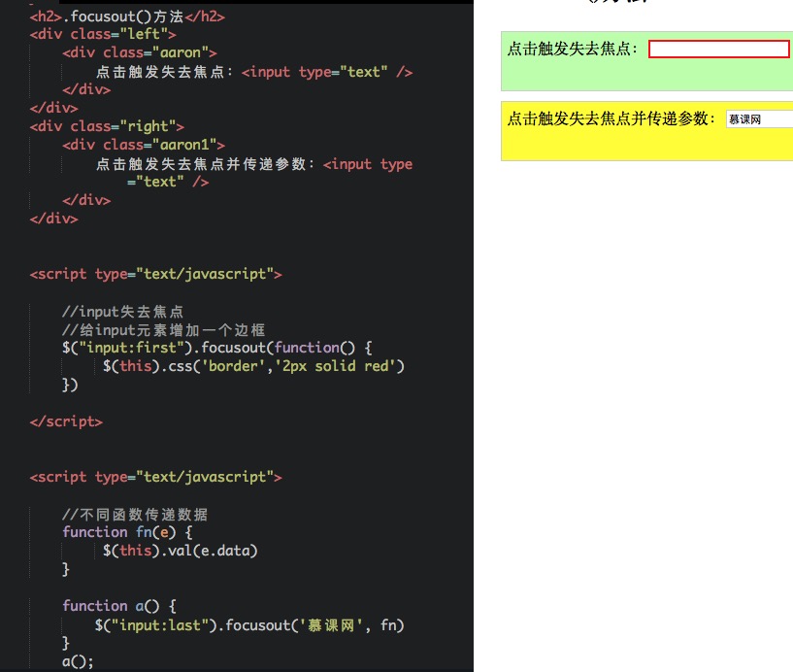793x672 pixels.
Task: Click the line $("input:last").focusout('慕课网', fn)
Action: tap(249, 625)
